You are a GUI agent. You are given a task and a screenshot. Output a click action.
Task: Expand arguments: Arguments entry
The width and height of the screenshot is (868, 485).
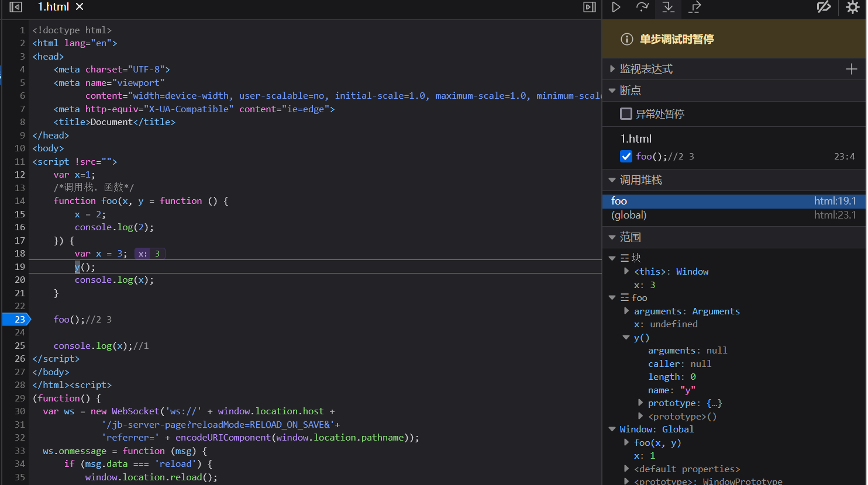[627, 311]
